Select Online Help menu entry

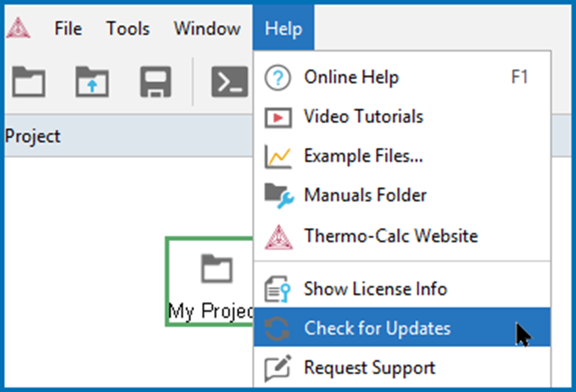pyautogui.click(x=402, y=77)
